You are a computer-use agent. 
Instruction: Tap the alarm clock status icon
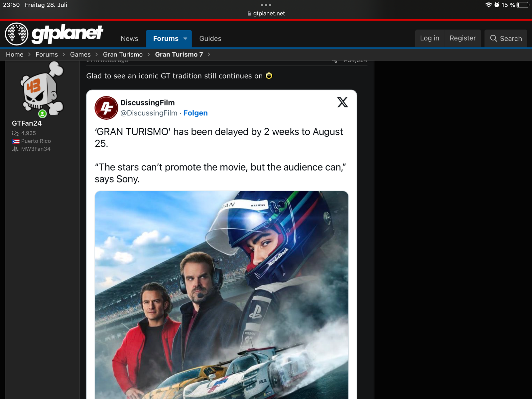(x=497, y=5)
